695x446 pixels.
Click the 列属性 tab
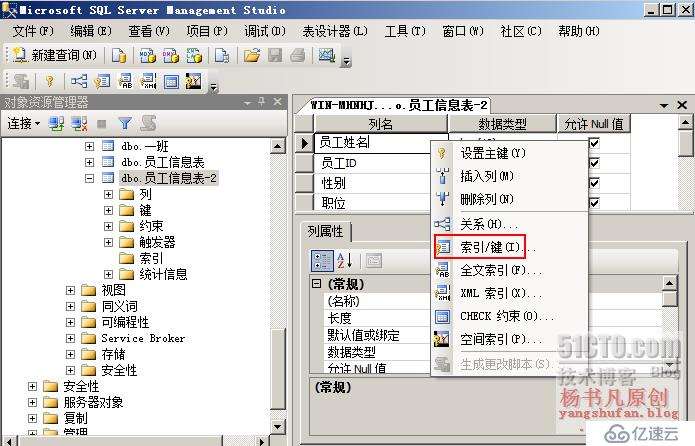325,231
